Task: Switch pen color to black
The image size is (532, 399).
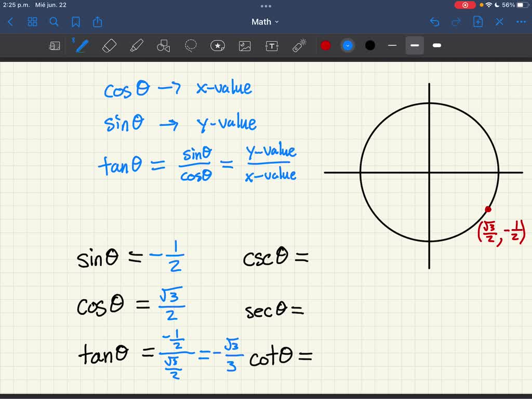Action: (x=370, y=46)
